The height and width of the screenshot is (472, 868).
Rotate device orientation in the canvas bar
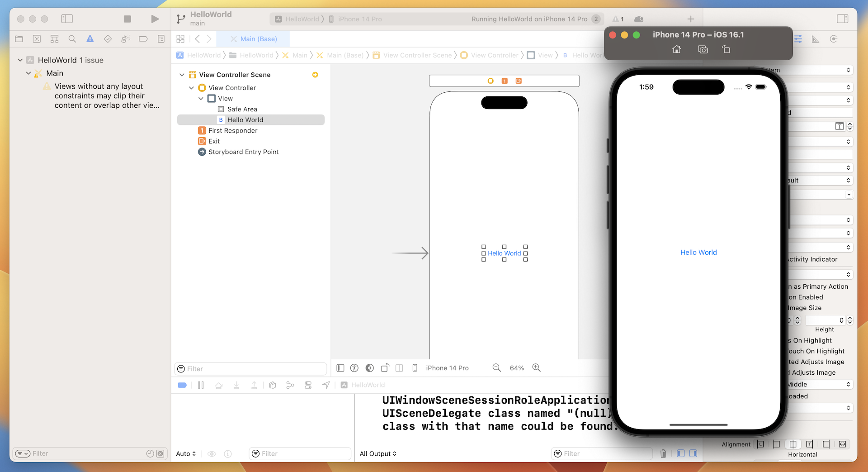coord(385,368)
